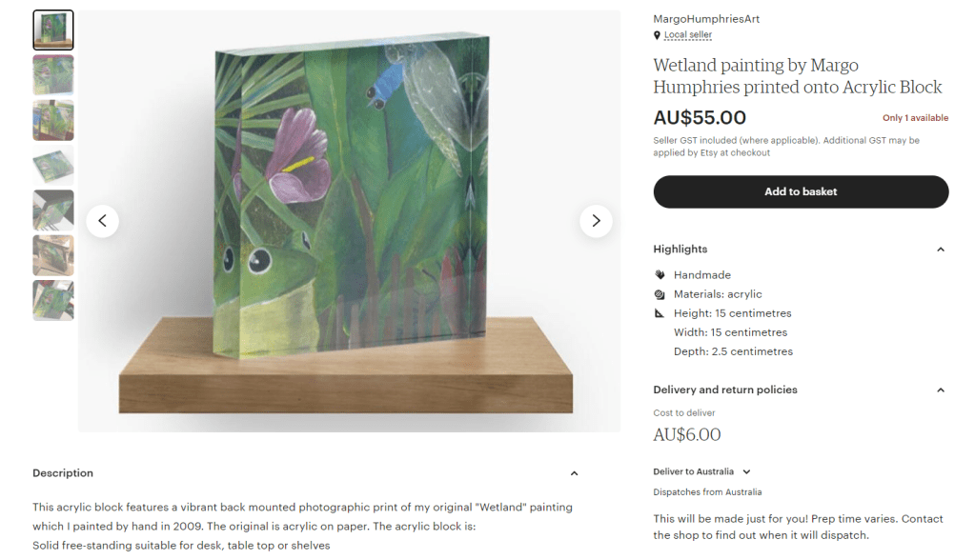This screenshot has height=560, width=975.
Task: Click the dimensions ruler icon beside Height
Action: tap(660, 313)
